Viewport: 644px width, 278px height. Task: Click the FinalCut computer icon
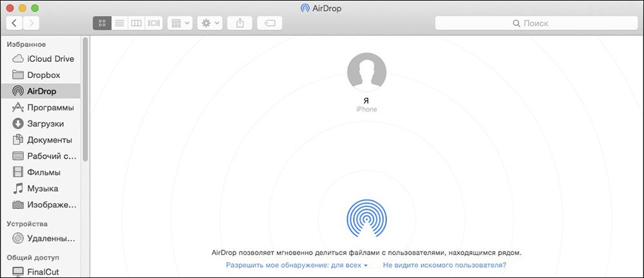(18, 272)
